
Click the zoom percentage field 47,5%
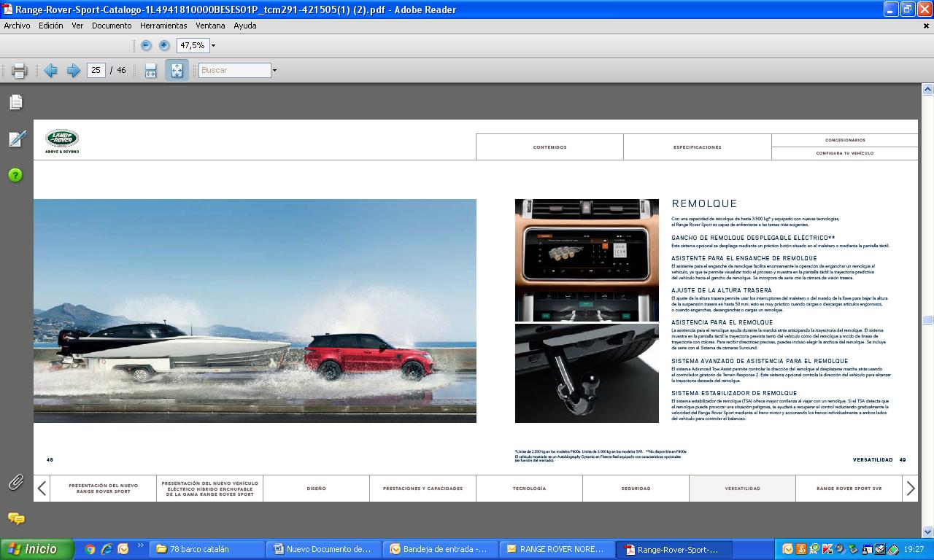point(192,45)
